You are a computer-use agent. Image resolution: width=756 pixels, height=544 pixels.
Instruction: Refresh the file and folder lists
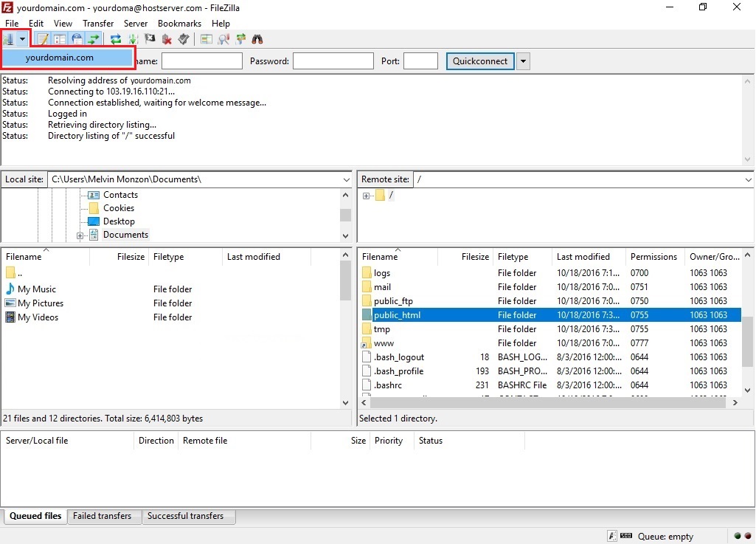coord(116,39)
